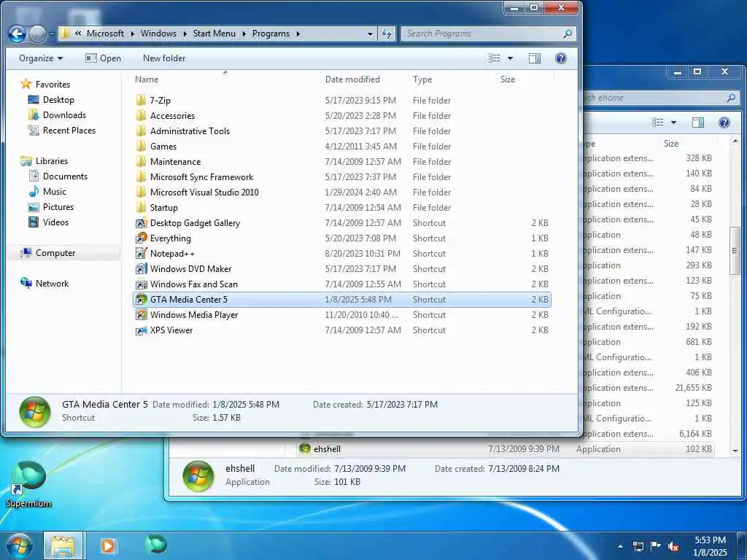Click the media player taskbar icon
Image resolution: width=747 pixels, height=560 pixels.
tap(108, 546)
